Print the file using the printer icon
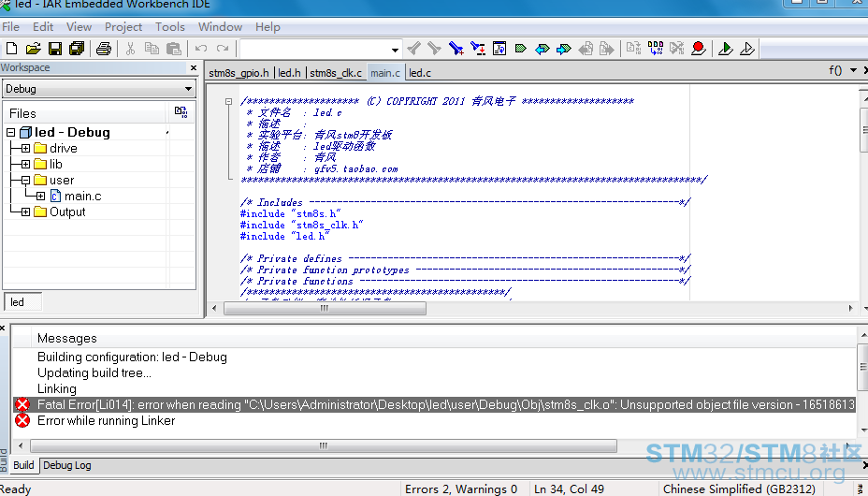Image resolution: width=868 pixels, height=496 pixels. pos(104,49)
